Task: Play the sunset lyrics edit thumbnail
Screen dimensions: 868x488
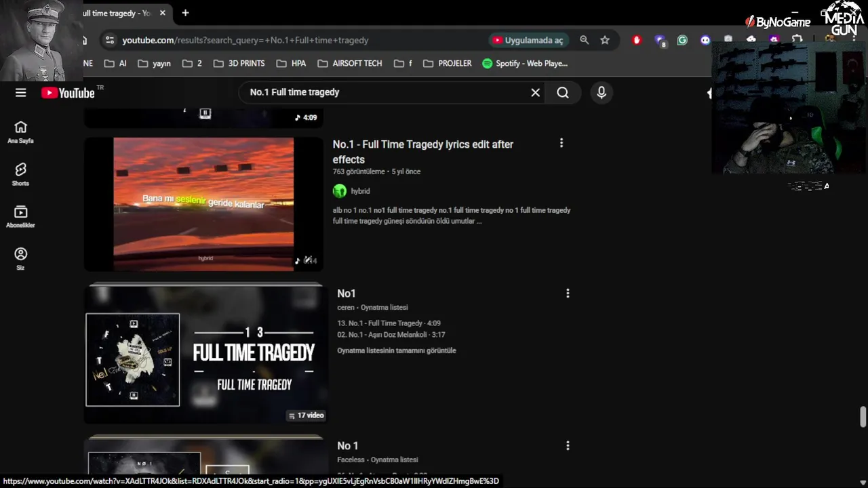Action: pos(203,204)
